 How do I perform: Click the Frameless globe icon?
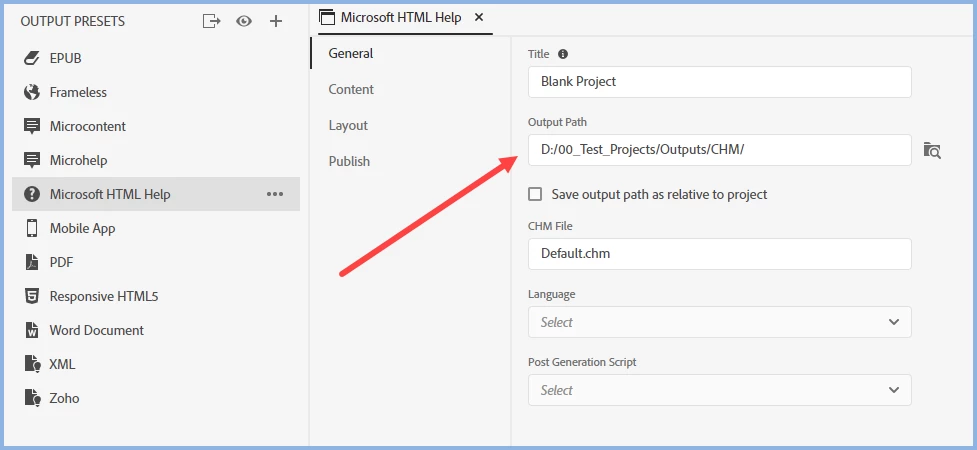32,92
